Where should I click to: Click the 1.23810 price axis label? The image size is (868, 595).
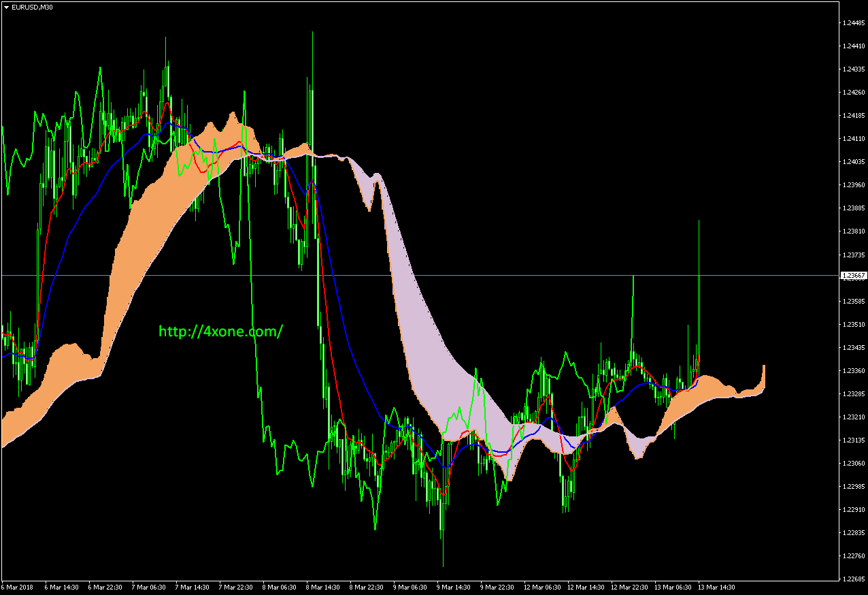(853, 231)
